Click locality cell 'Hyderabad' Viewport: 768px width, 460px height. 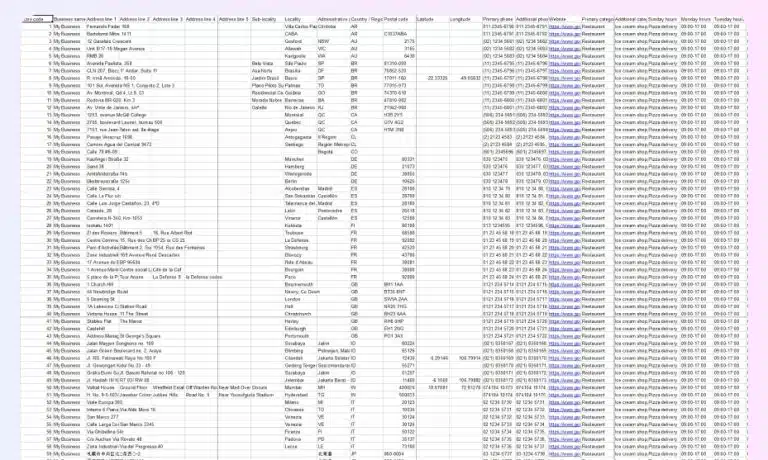click(296, 395)
